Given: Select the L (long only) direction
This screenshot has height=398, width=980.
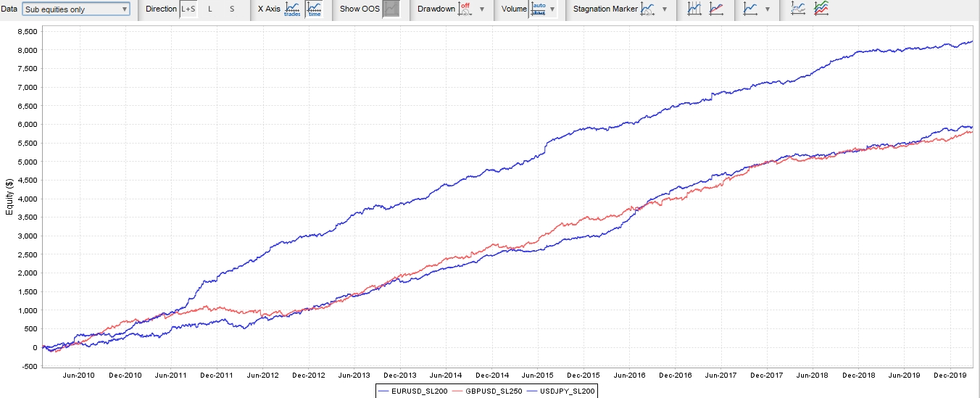Looking at the screenshot, I should pyautogui.click(x=210, y=9).
